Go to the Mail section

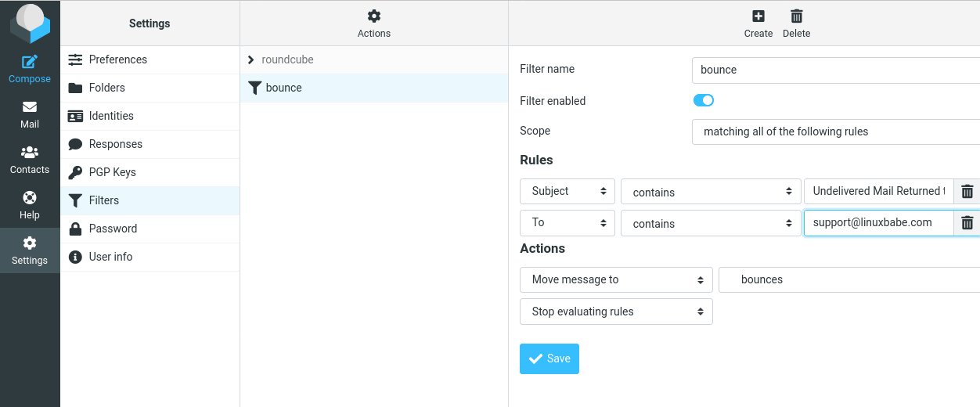30,114
